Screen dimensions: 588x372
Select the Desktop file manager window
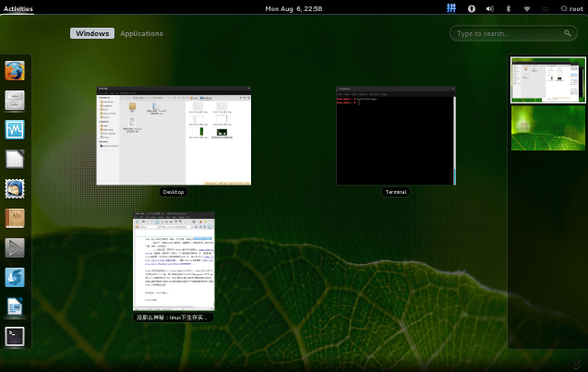tap(174, 136)
